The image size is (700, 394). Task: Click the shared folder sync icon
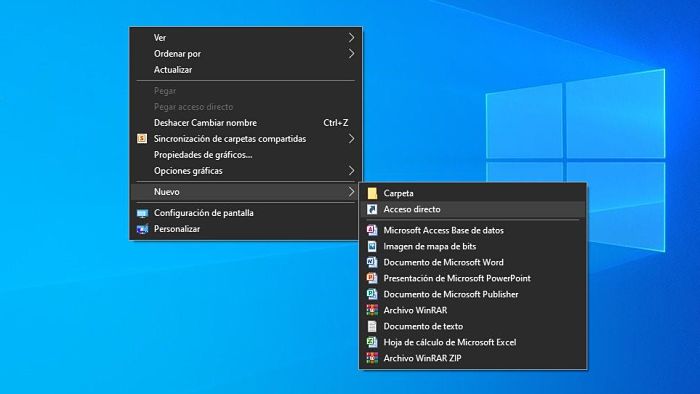click(142, 139)
